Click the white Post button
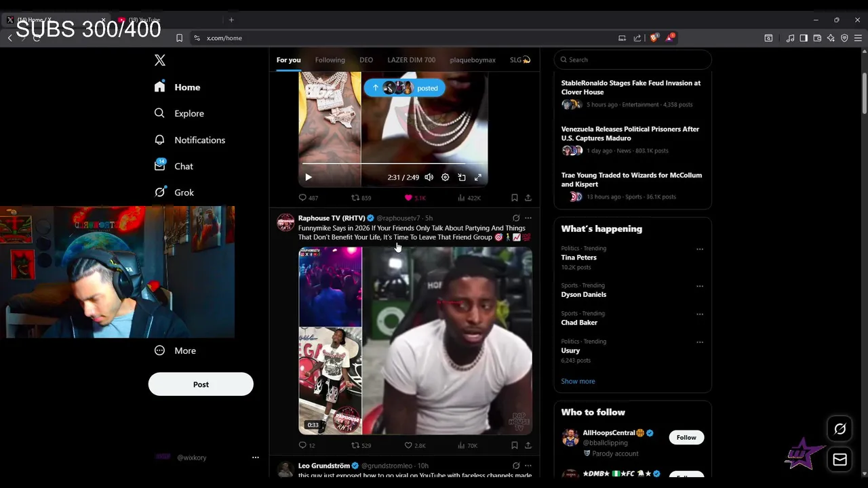868x488 pixels. click(x=201, y=384)
